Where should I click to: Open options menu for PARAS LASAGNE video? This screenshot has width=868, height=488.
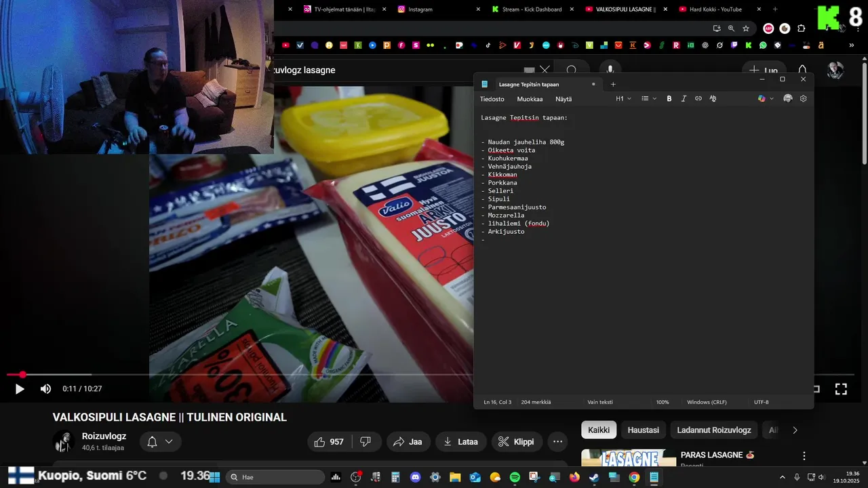click(x=804, y=456)
